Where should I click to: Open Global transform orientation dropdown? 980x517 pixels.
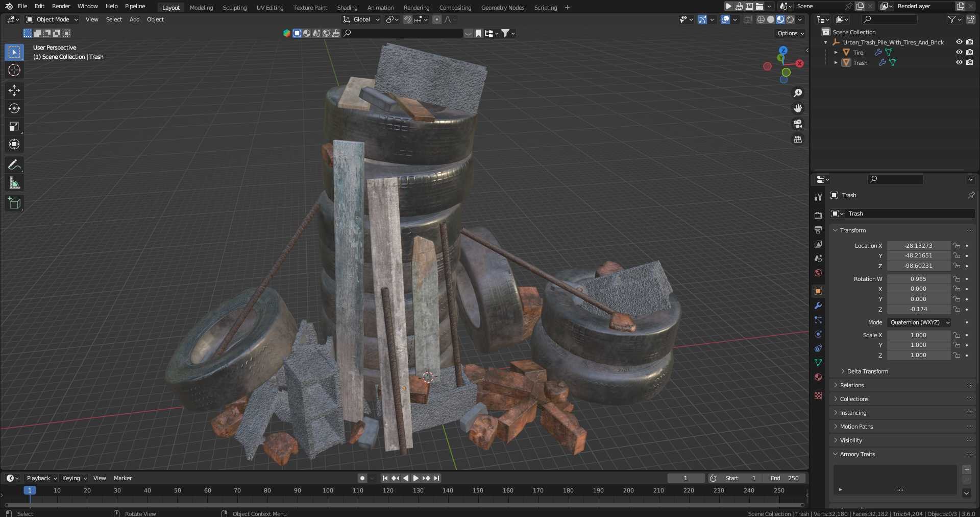point(361,19)
